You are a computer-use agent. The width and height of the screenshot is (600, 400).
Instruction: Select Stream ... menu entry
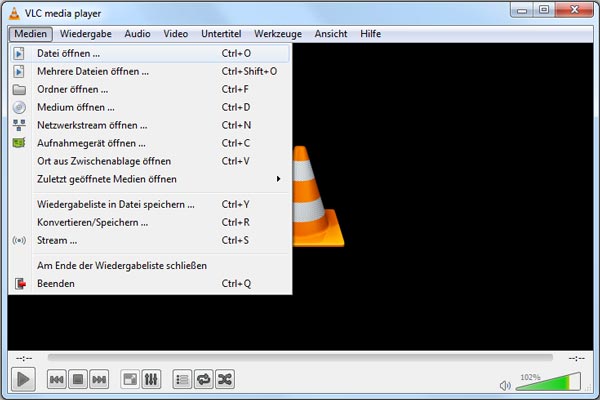click(150, 240)
